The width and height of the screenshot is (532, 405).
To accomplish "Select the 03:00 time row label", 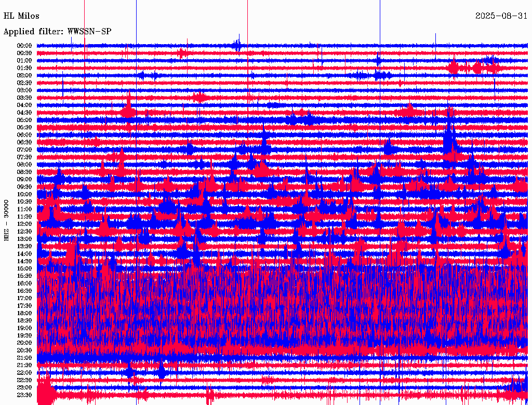I will [x=24, y=90].
